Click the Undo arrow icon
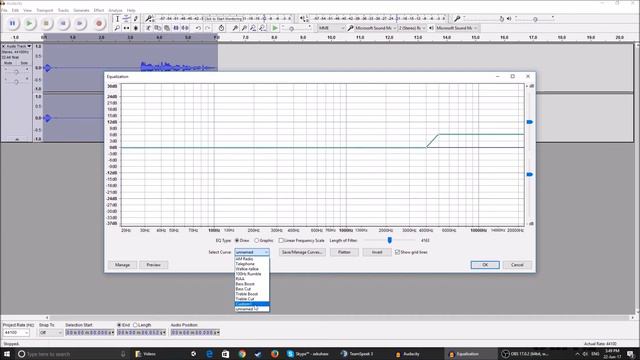Viewport: 640px width, 360px height. [198, 28]
